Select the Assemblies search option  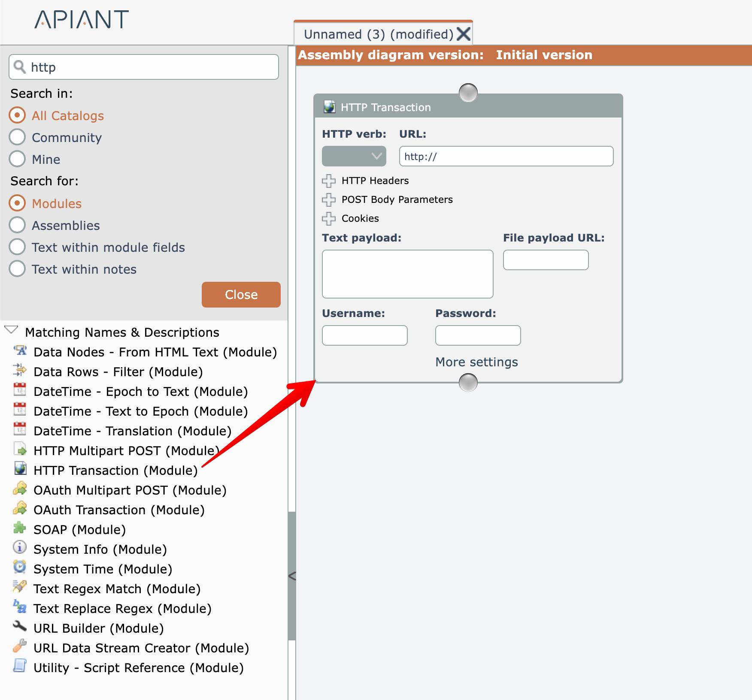18,225
